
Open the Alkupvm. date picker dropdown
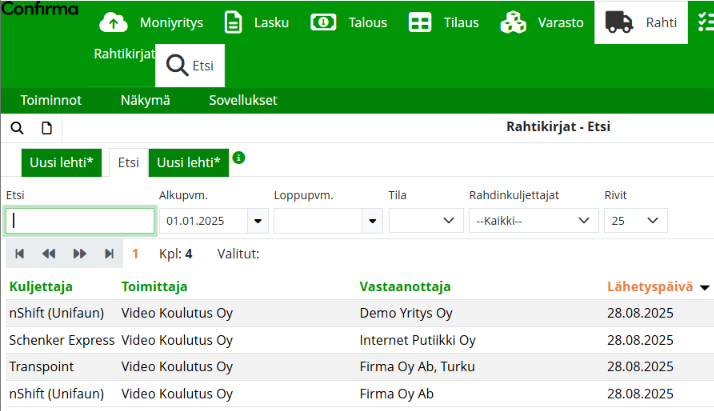259,221
